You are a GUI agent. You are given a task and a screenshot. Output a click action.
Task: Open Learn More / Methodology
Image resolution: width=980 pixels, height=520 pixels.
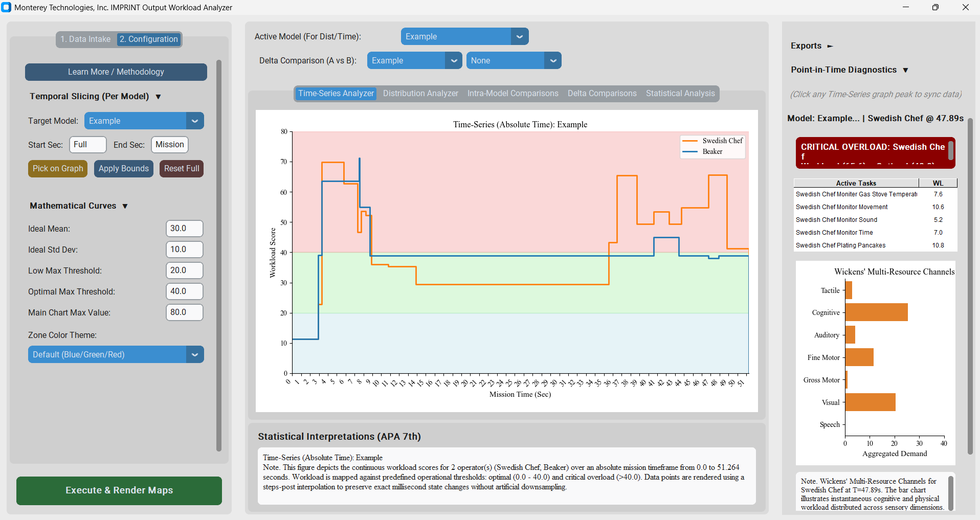coord(116,72)
